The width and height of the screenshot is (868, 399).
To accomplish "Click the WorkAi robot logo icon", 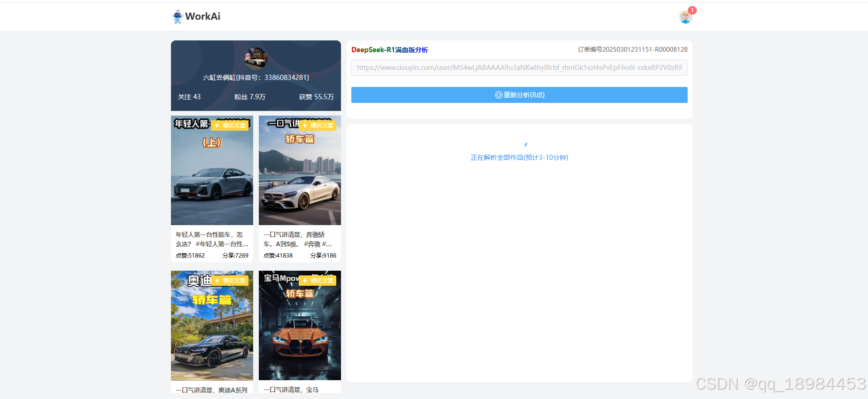I will coord(178,16).
